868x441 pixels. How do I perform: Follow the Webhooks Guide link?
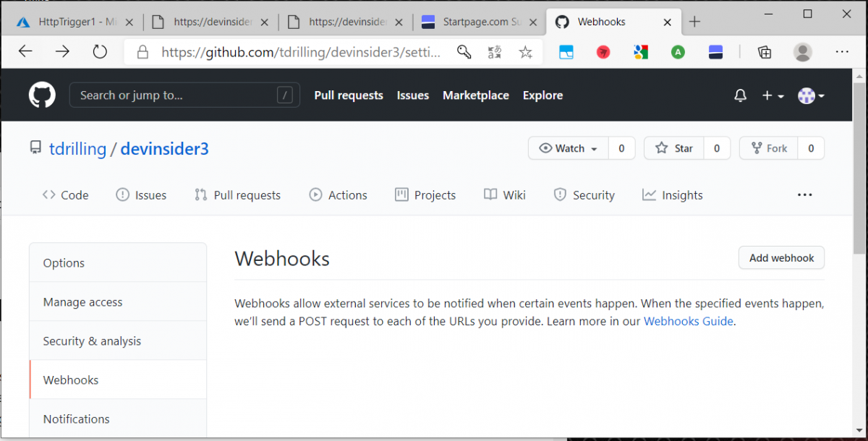[688, 321]
